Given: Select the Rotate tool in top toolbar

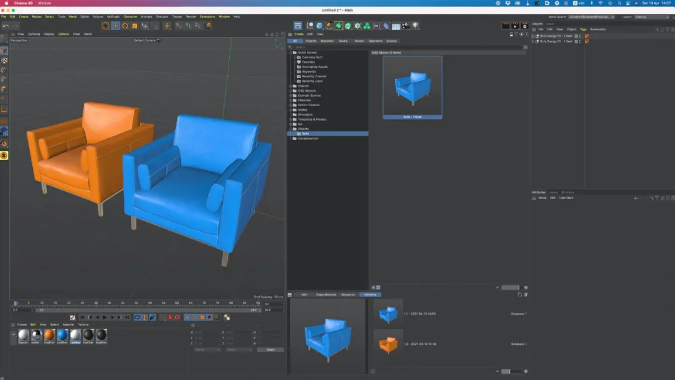Looking at the screenshot, I should (x=125, y=26).
